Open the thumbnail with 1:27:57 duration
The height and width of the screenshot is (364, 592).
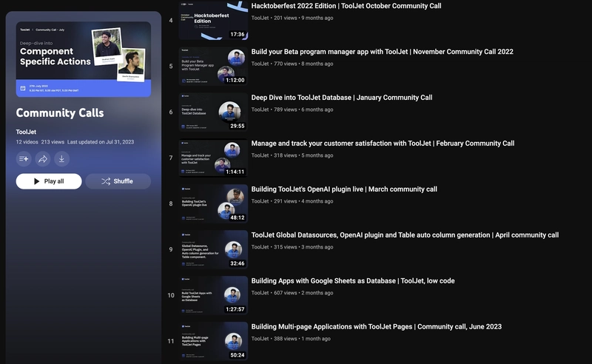click(x=213, y=295)
